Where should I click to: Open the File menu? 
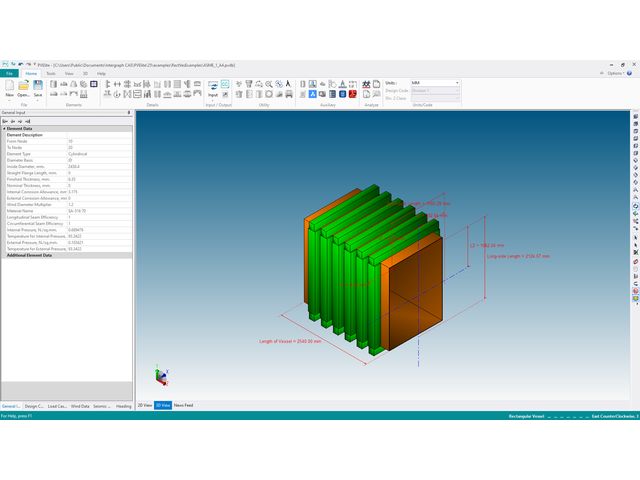pyautogui.click(x=9, y=73)
